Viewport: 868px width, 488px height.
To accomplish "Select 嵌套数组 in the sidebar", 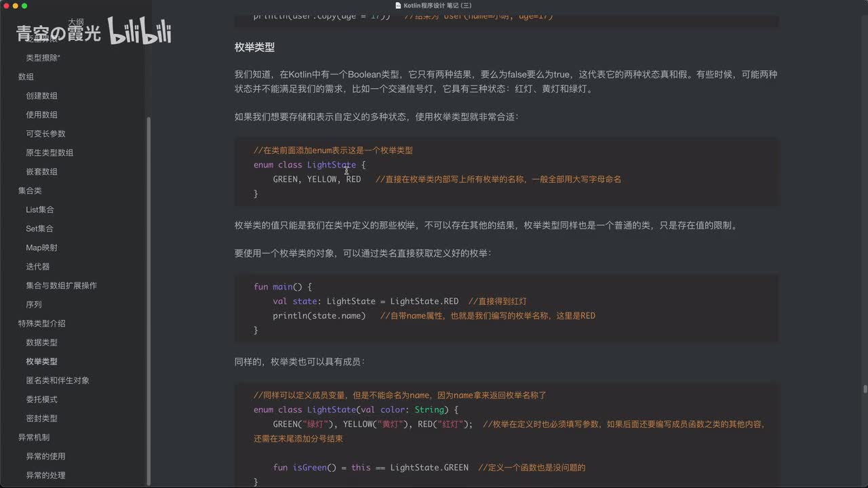I will (x=41, y=171).
